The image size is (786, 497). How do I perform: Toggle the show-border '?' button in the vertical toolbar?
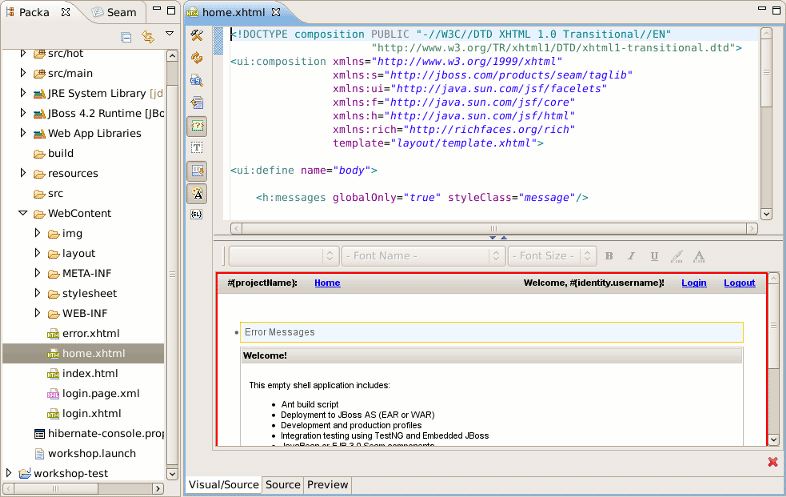tap(197, 126)
